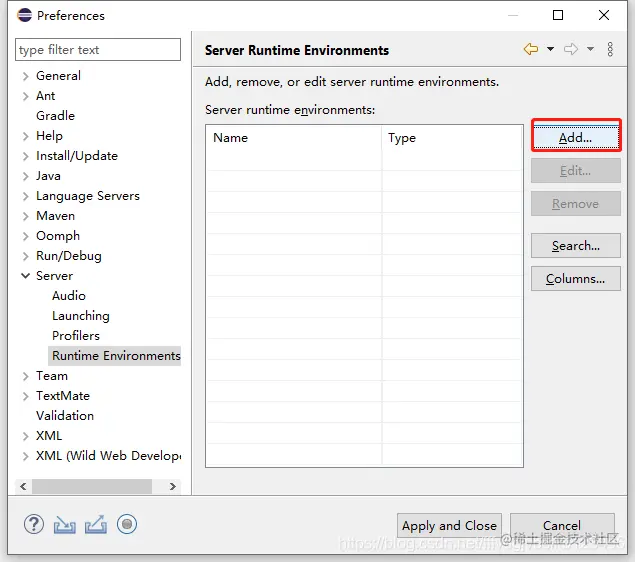Click the Search... button
The width and height of the screenshot is (635, 562).
click(x=576, y=245)
